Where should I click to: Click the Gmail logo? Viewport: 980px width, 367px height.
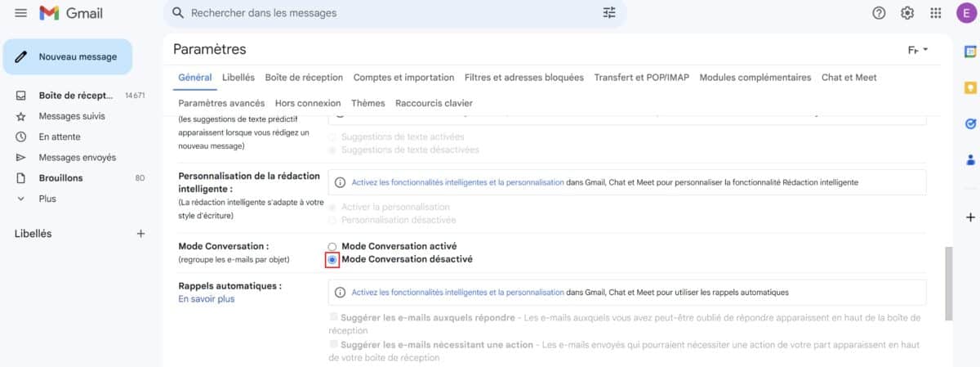pos(71,13)
